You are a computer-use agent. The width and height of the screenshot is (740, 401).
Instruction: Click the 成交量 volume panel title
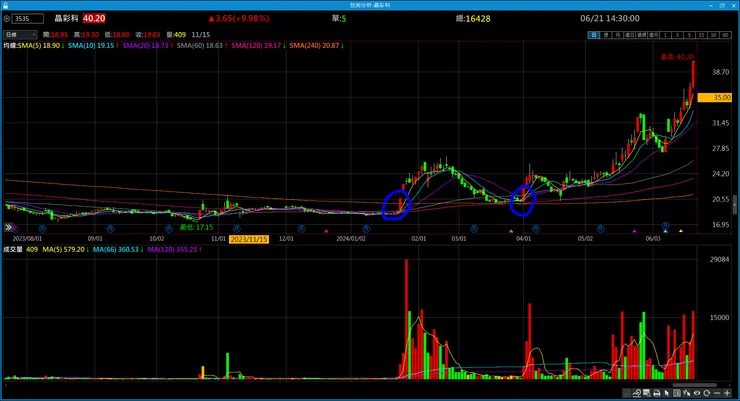pos(13,249)
